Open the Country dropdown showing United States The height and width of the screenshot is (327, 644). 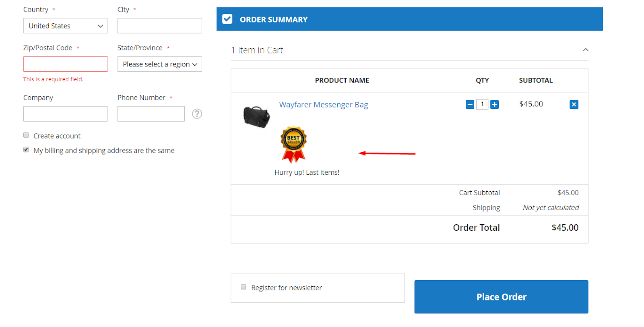tap(66, 26)
